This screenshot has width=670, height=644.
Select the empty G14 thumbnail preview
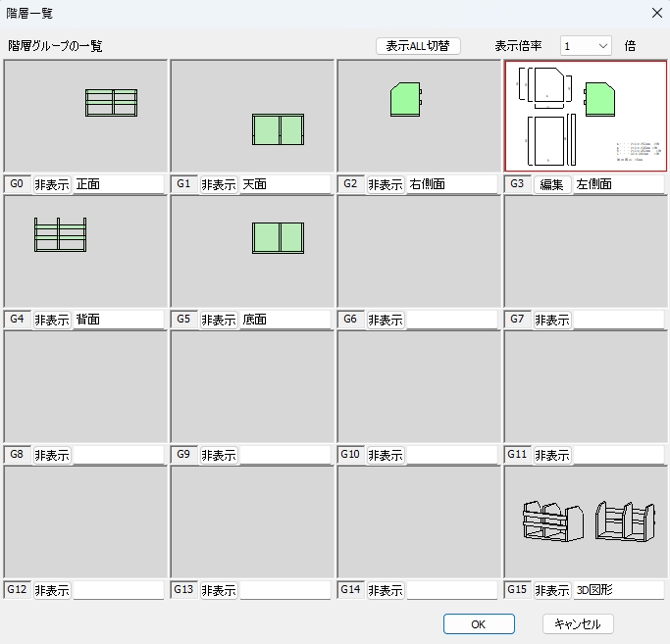point(419,521)
